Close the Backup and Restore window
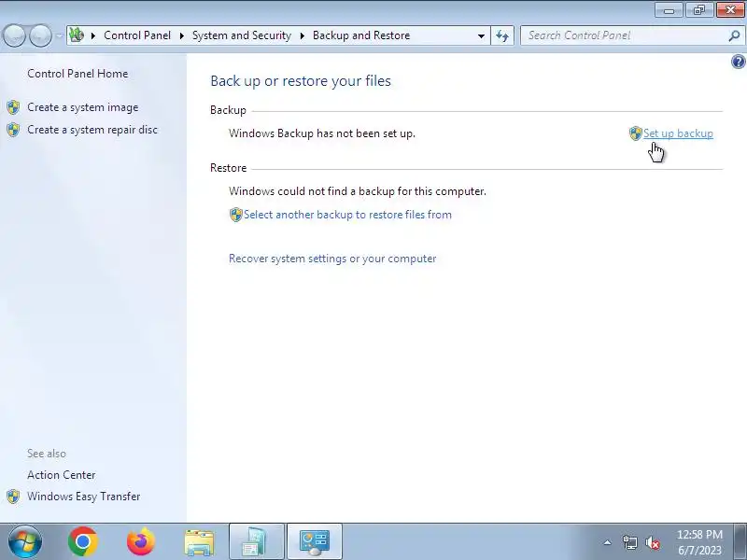747x560 pixels. coord(730,9)
